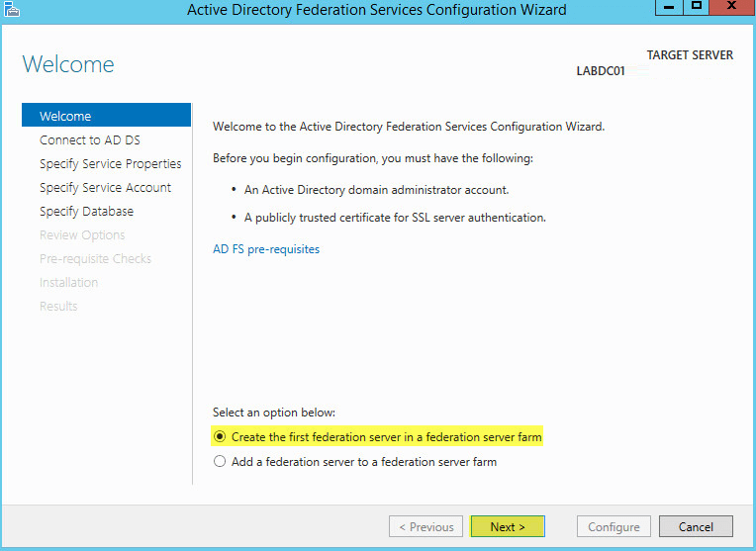
Task: Minimize the wizard window
Action: 669,7
